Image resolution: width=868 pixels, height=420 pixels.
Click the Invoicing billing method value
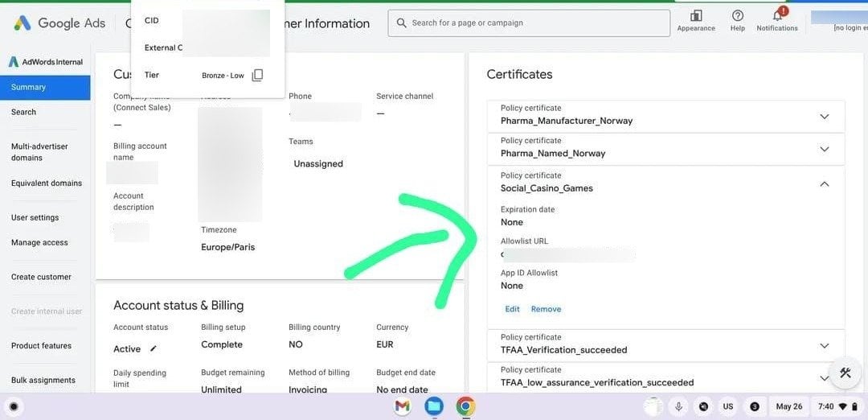[308, 389]
